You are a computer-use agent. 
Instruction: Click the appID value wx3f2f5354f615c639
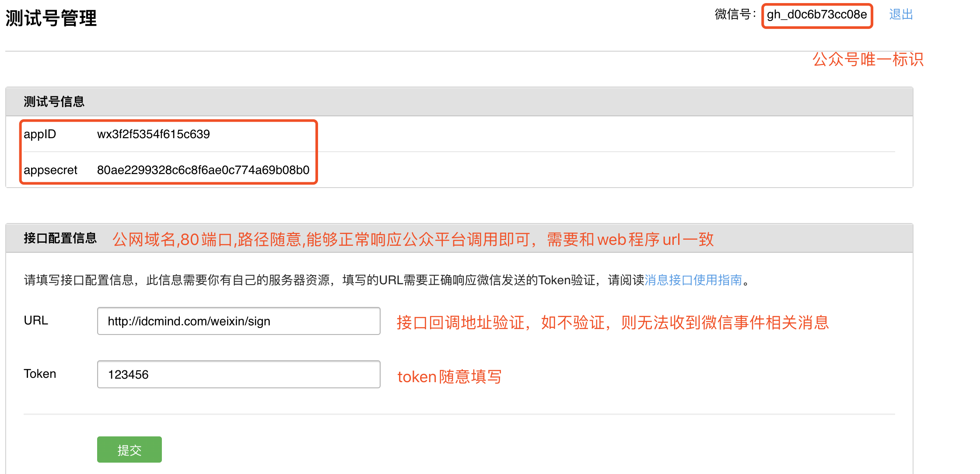[153, 134]
